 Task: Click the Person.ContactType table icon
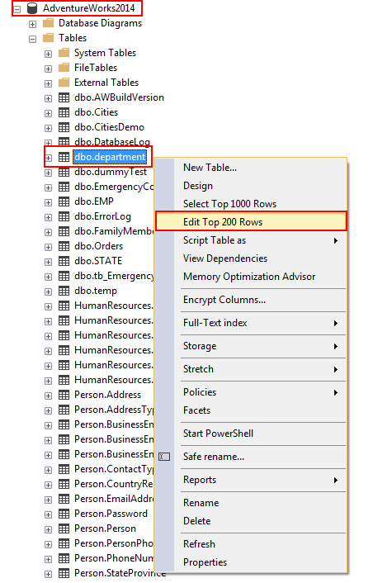64,470
